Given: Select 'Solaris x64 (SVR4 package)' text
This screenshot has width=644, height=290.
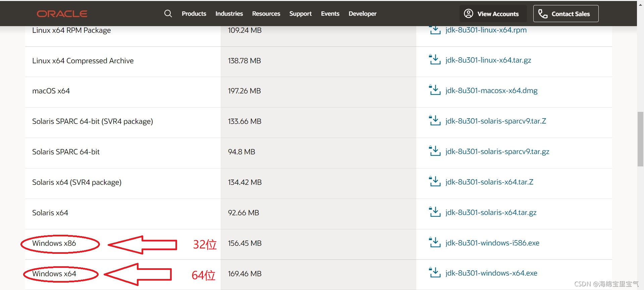Looking at the screenshot, I should pyautogui.click(x=77, y=182).
